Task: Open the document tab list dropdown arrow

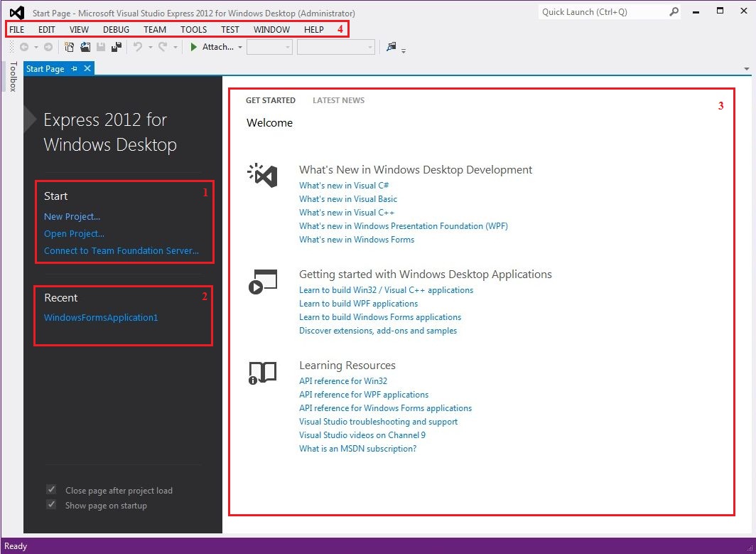Action: click(x=747, y=69)
